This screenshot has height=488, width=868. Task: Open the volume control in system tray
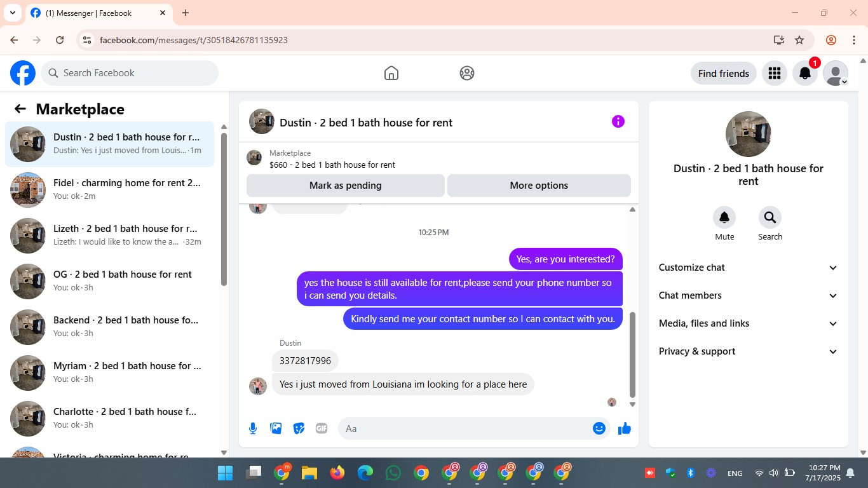[x=773, y=473]
